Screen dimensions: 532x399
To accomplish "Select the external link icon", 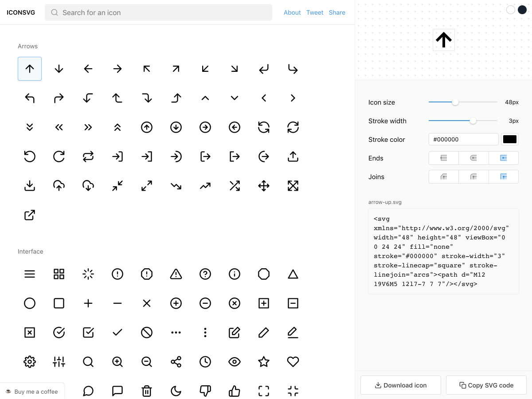I will tap(30, 215).
